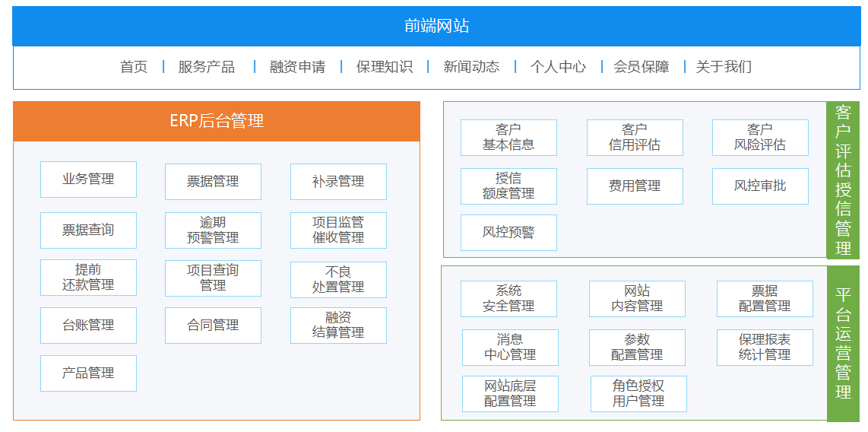Select 系统安全管理 box
The height and width of the screenshot is (432, 868).
coord(508,299)
